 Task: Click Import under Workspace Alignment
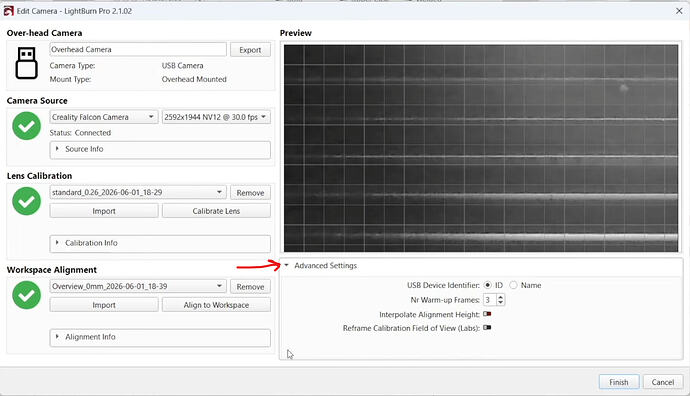point(104,305)
